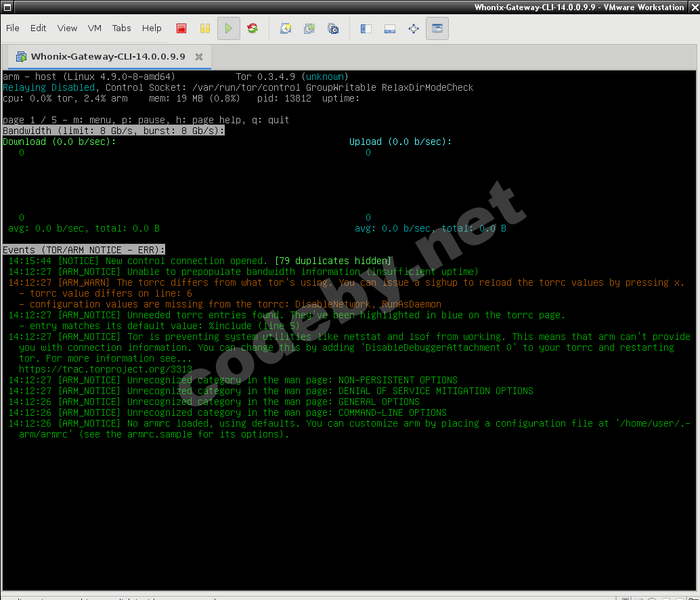Click the Restart VM toolbar icon

[253, 28]
